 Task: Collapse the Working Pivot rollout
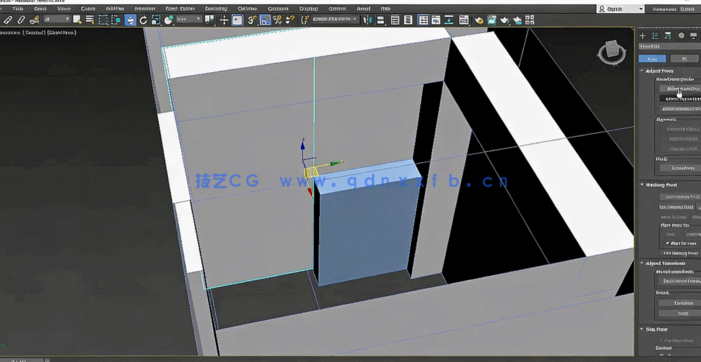pyautogui.click(x=661, y=185)
